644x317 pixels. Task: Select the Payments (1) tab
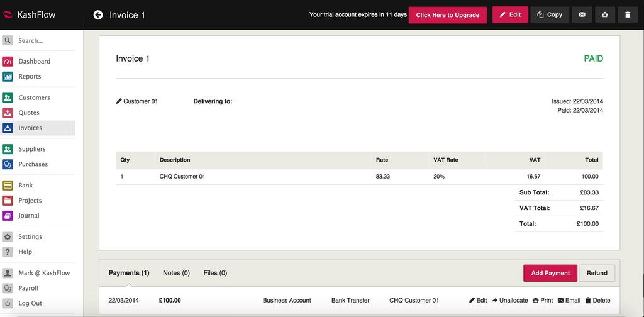(x=129, y=273)
